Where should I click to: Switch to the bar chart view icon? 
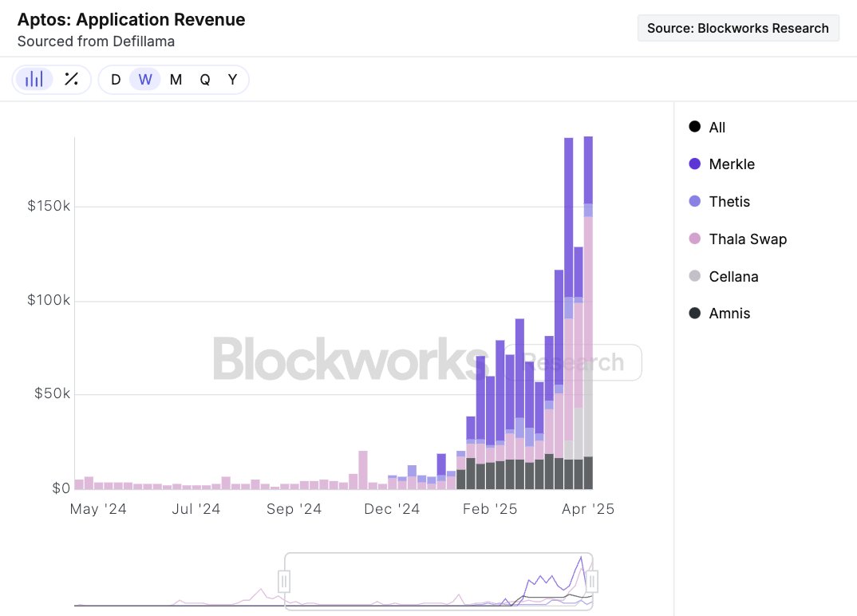[34, 79]
